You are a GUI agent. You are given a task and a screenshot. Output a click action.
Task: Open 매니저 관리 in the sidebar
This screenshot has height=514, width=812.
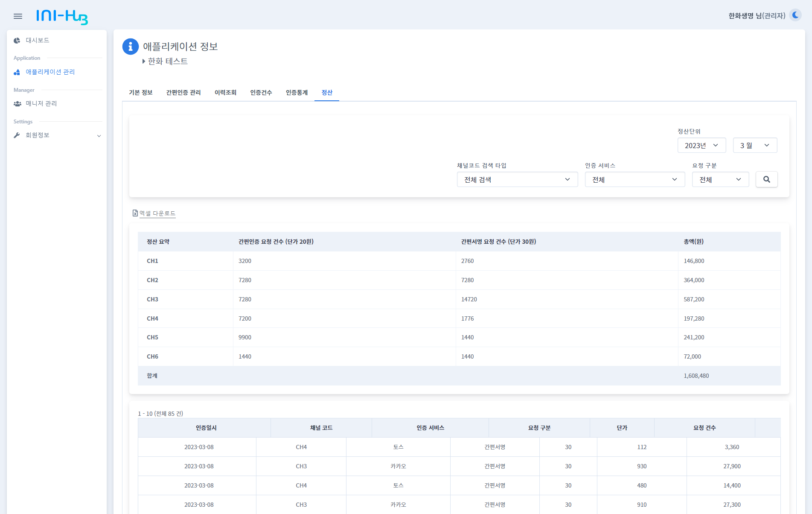[x=41, y=103]
